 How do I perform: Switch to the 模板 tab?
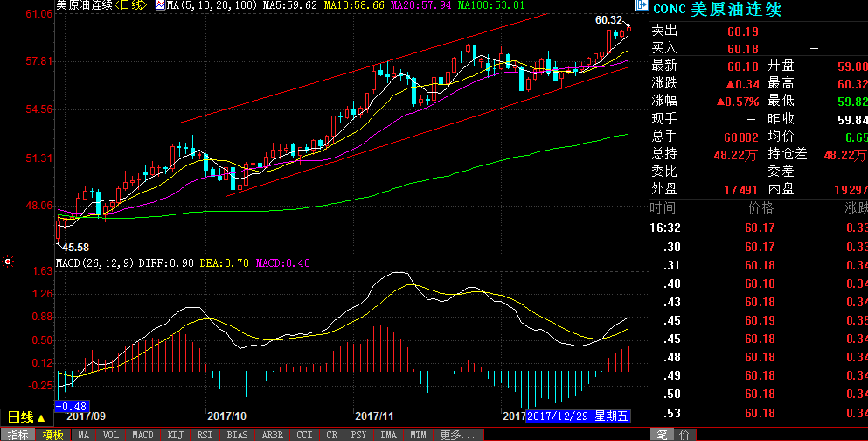tap(53, 435)
